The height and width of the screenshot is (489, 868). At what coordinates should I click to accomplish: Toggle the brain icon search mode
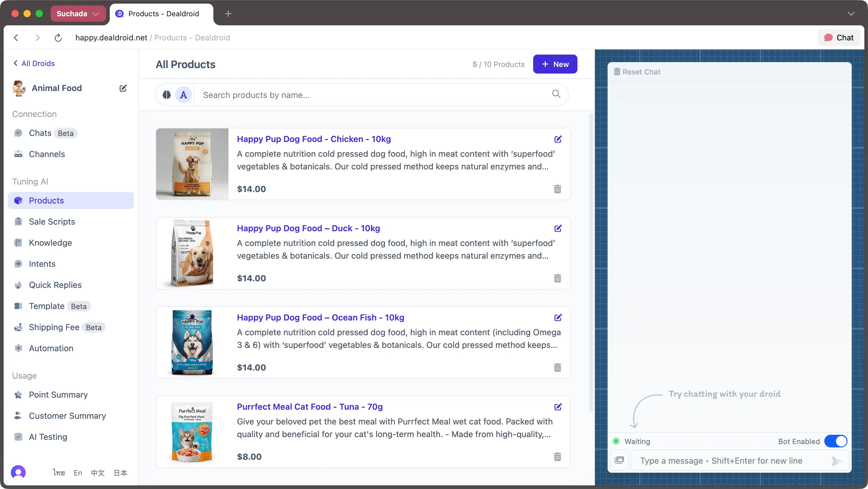tap(166, 95)
